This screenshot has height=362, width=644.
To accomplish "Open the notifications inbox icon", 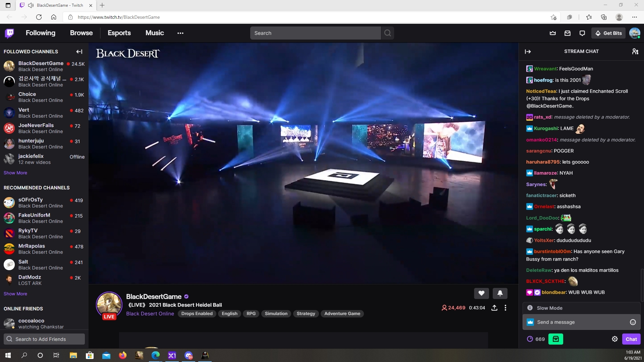I will pyautogui.click(x=568, y=33).
